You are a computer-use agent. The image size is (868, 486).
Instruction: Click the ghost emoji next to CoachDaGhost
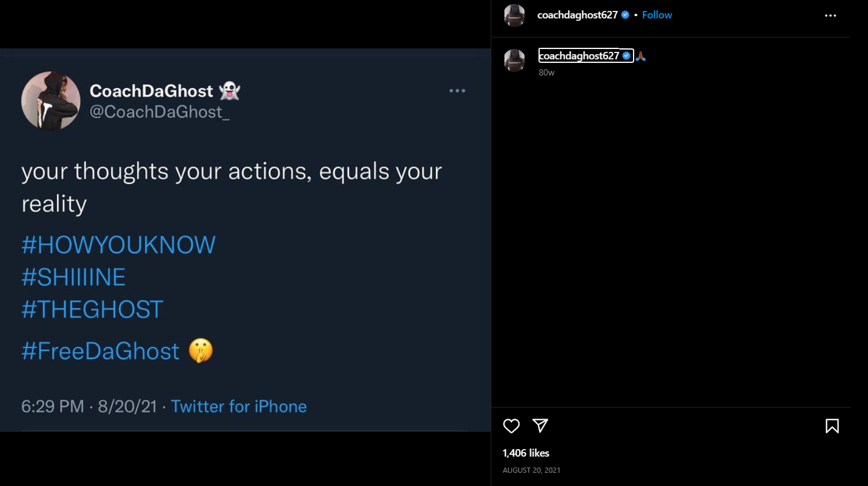230,91
